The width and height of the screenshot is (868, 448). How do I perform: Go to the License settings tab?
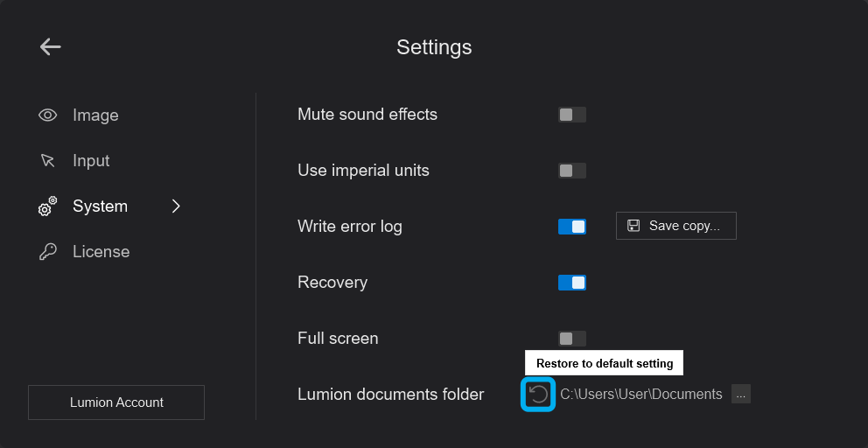101,252
